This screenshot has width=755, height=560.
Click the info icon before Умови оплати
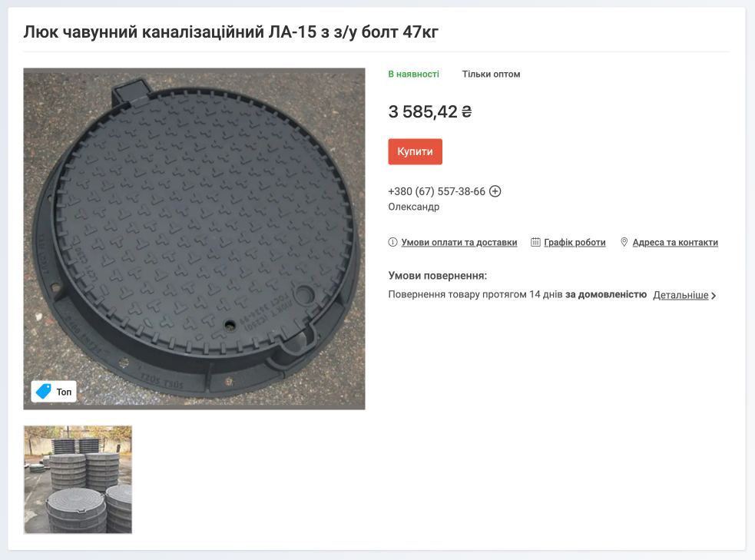click(393, 242)
